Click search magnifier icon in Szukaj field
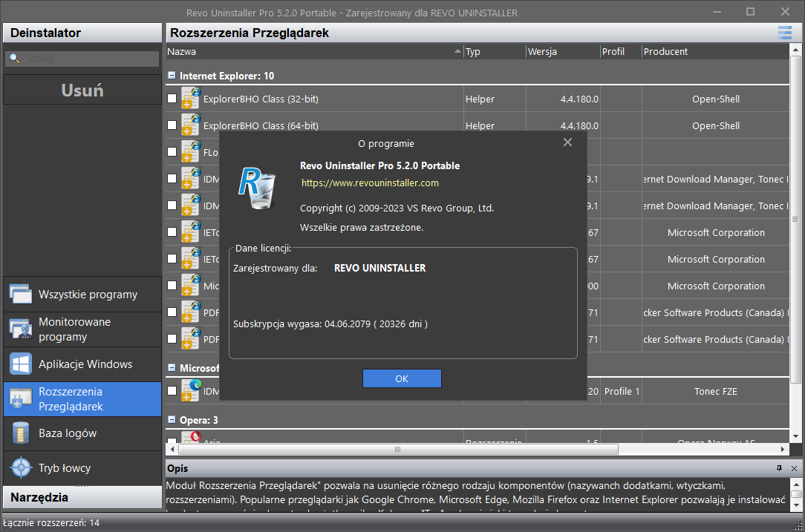805x532 pixels. coord(15,58)
